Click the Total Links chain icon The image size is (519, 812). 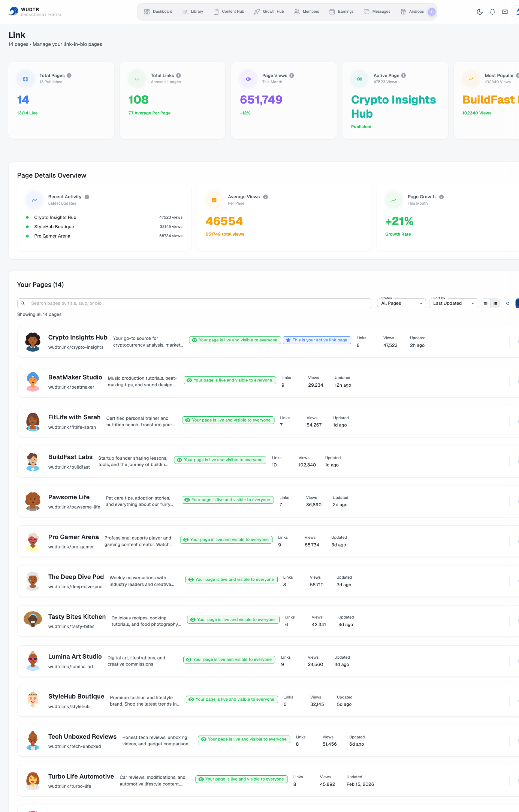(x=137, y=79)
